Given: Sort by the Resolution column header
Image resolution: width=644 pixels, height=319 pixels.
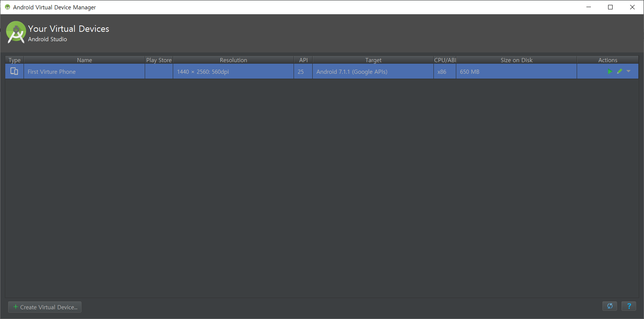Looking at the screenshot, I should [x=233, y=60].
